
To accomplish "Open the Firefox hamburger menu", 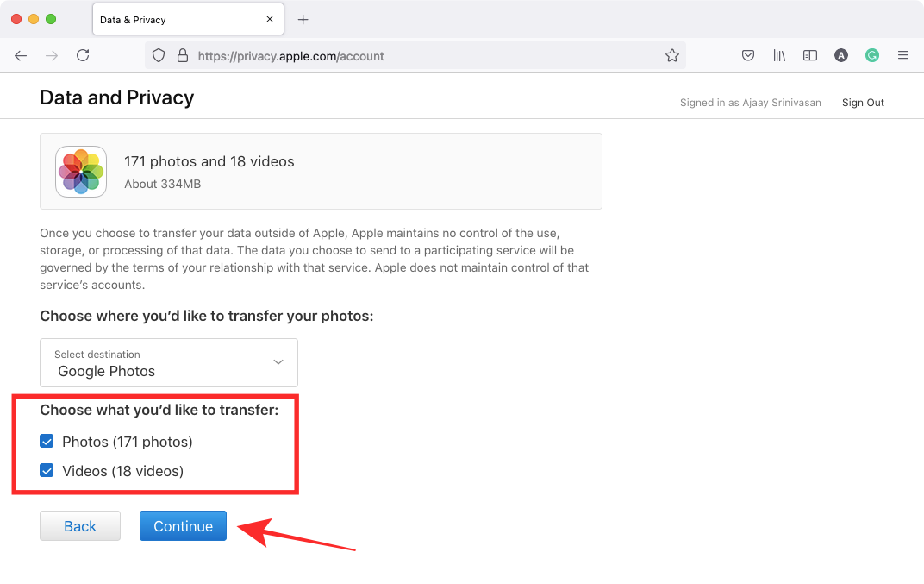I will tap(902, 55).
